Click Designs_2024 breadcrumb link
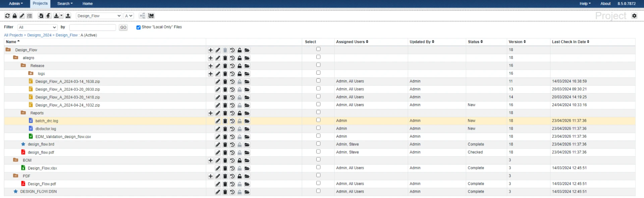This screenshot has width=644, height=198. [39, 35]
